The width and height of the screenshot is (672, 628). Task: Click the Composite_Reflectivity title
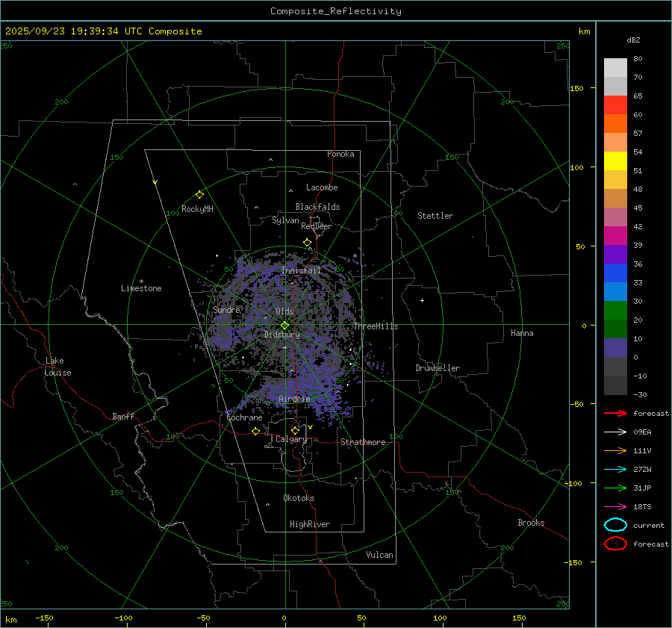tap(335, 11)
